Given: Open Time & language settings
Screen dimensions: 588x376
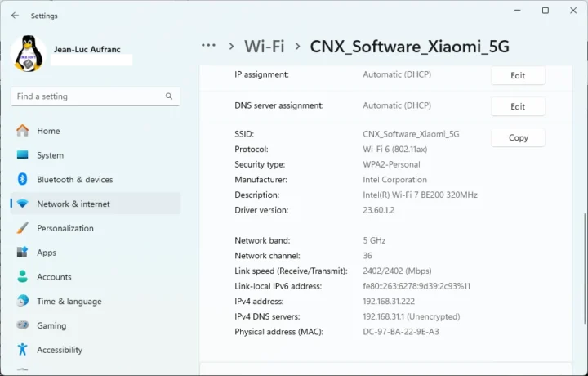Looking at the screenshot, I should tap(96, 301).
